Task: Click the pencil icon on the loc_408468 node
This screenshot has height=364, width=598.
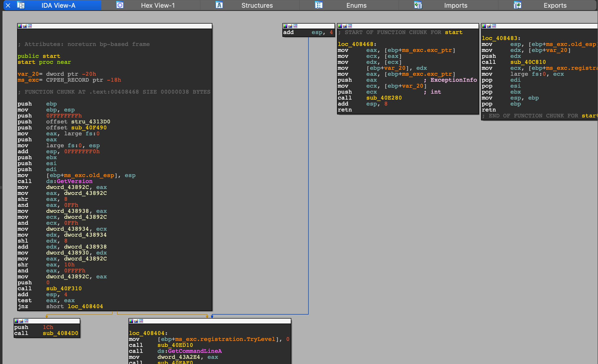Action: pyautogui.click(x=345, y=26)
